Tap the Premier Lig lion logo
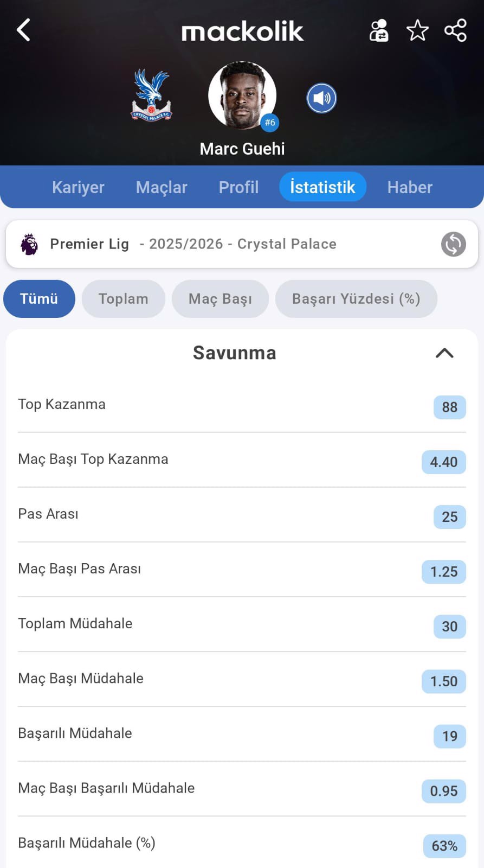 coord(29,244)
